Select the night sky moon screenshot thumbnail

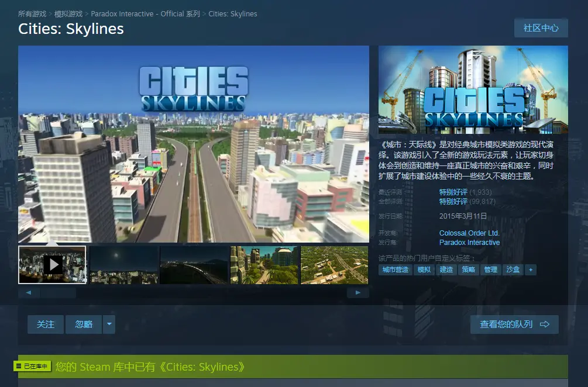click(124, 265)
